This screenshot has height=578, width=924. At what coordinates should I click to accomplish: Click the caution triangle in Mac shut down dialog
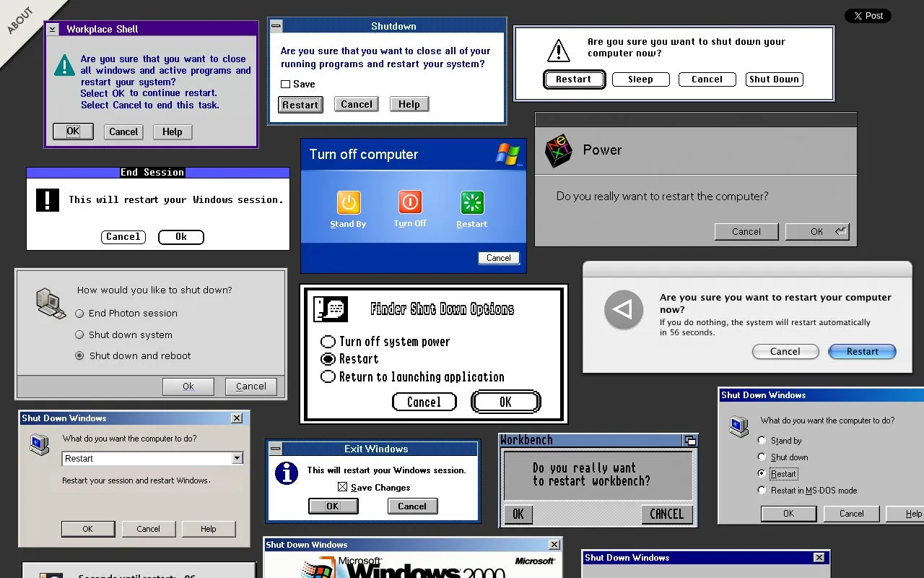click(x=559, y=50)
